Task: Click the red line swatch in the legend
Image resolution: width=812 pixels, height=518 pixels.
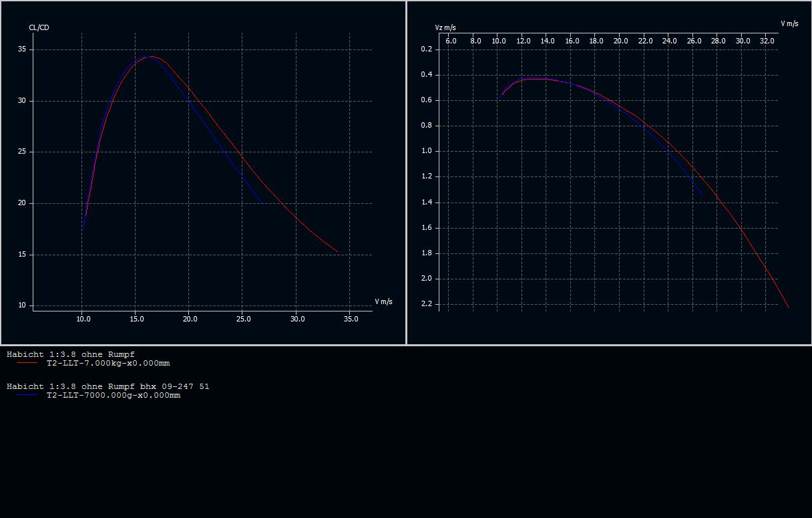Action: click(x=27, y=363)
